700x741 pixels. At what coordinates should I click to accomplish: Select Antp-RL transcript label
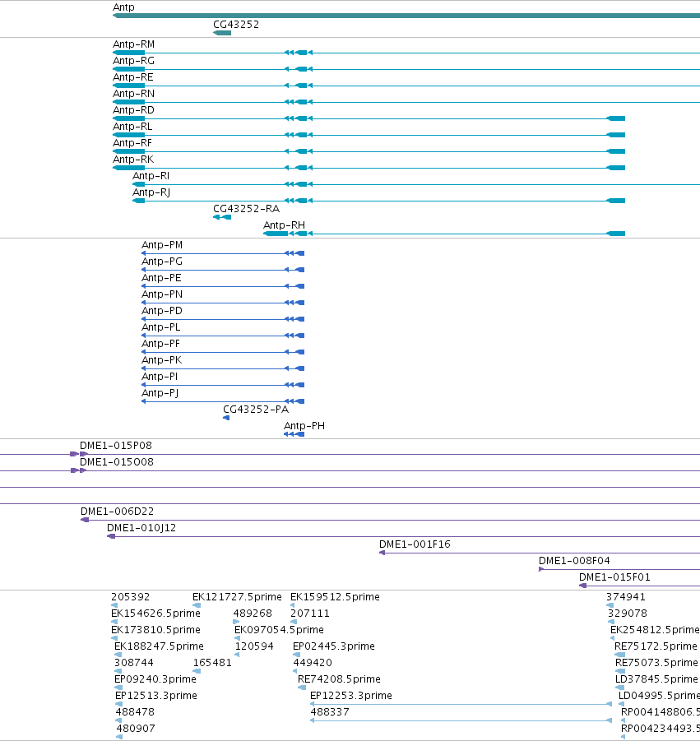point(132,127)
